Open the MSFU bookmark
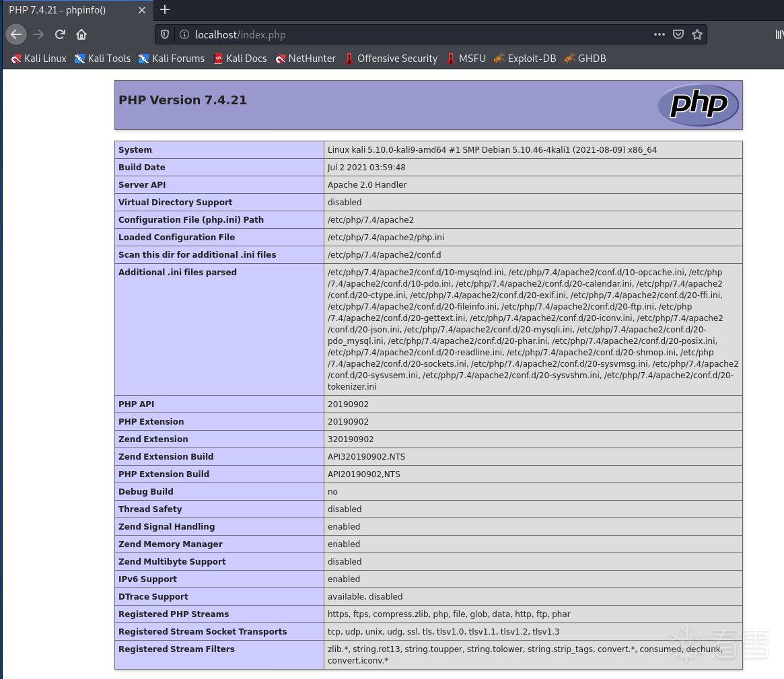 pyautogui.click(x=466, y=59)
